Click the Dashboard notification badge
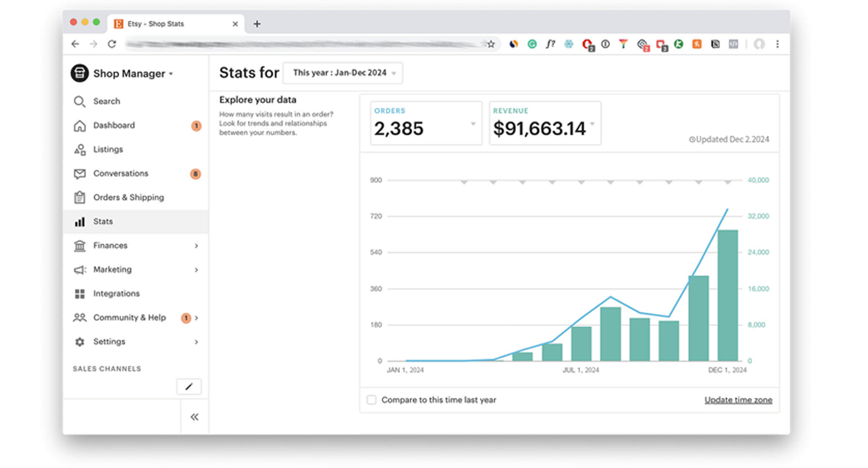 [x=197, y=126]
